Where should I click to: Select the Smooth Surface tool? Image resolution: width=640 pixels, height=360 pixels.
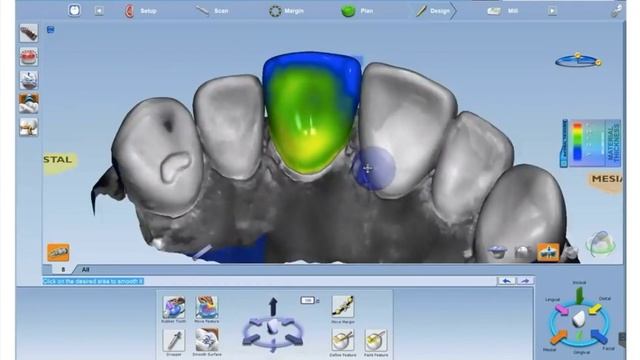[x=207, y=340]
